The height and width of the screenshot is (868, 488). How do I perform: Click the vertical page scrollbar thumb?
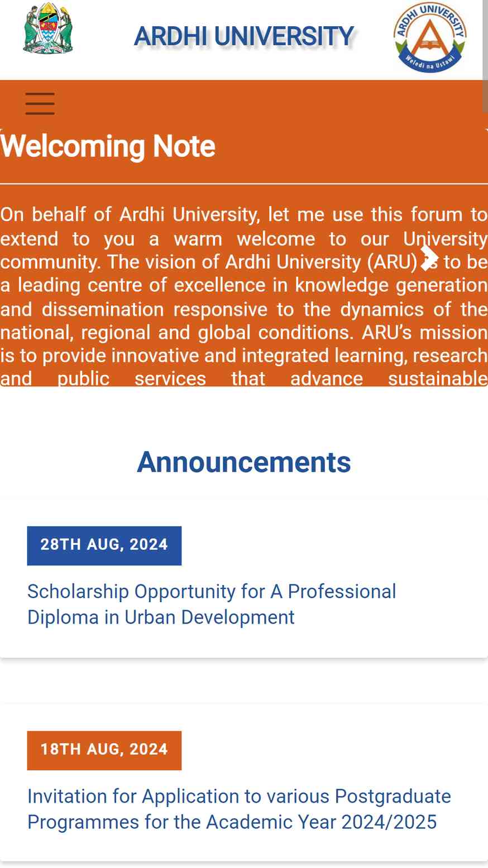pos(485,56)
